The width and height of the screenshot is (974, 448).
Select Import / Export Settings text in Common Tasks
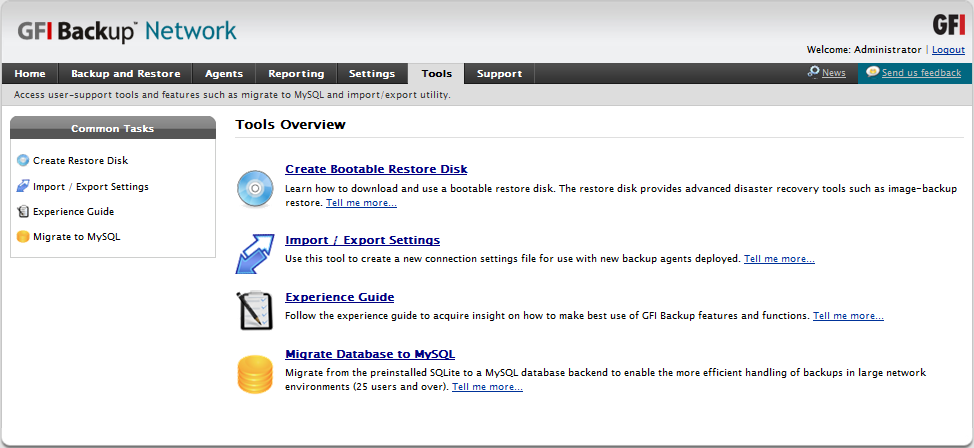(x=91, y=186)
